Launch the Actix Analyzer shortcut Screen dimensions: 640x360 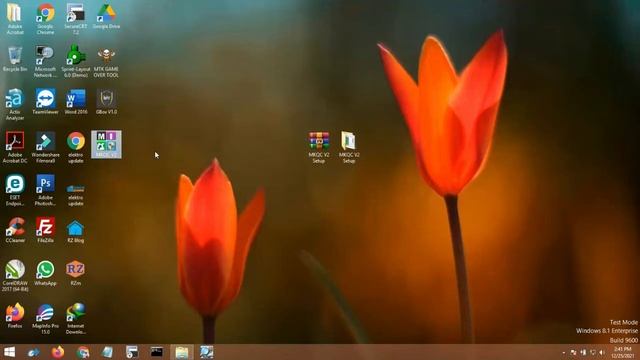15,104
